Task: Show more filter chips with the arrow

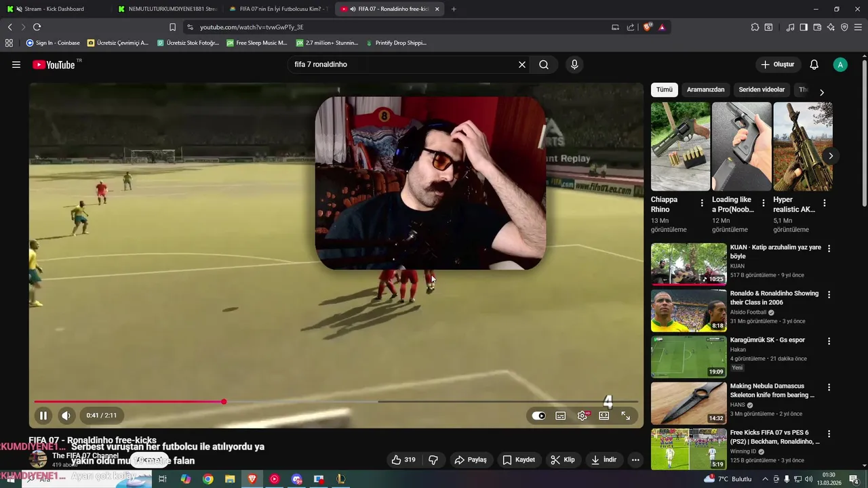Action: pyautogui.click(x=822, y=92)
